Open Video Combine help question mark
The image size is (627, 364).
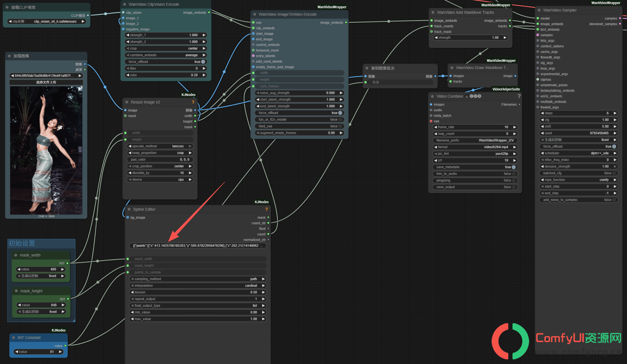pyautogui.click(x=519, y=96)
